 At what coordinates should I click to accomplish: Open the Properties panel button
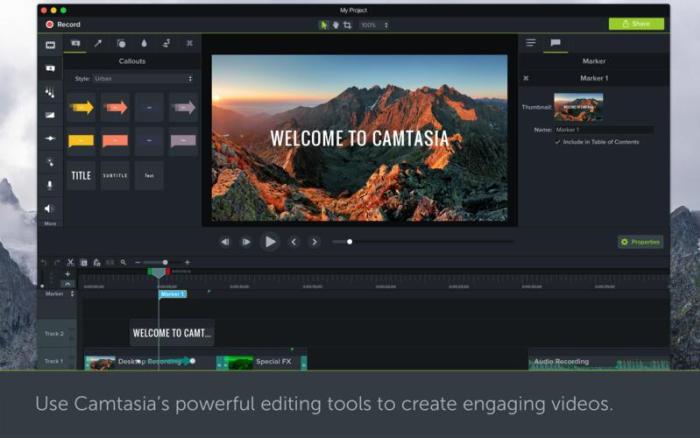pos(640,241)
